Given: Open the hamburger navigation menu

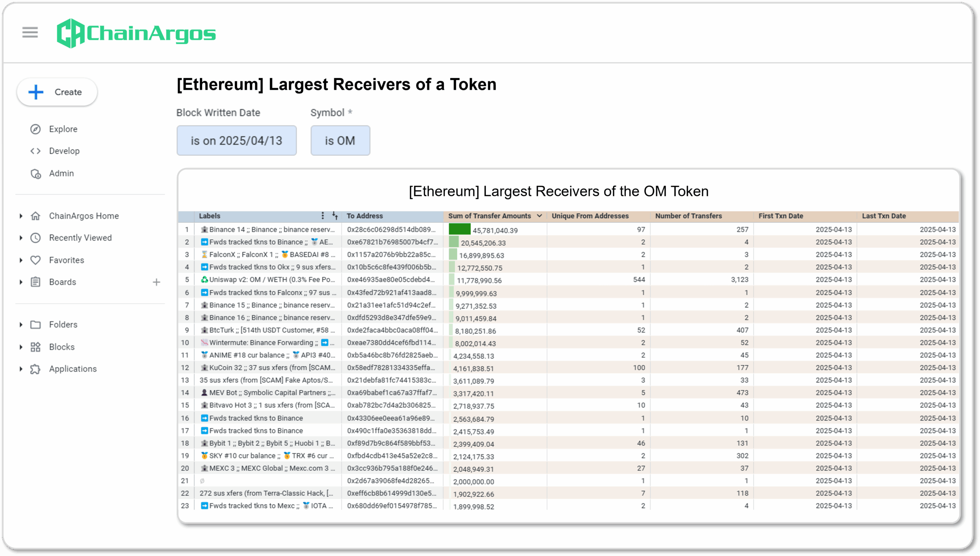Looking at the screenshot, I should (30, 33).
